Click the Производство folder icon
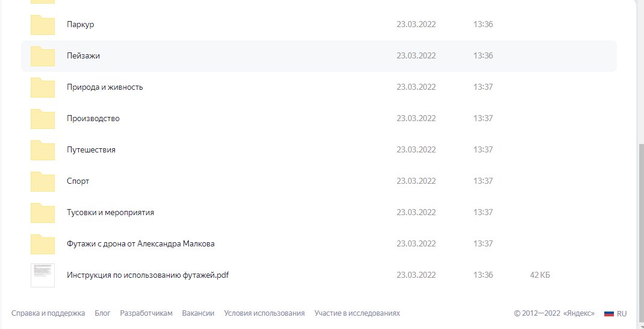644x329 pixels. tap(43, 119)
